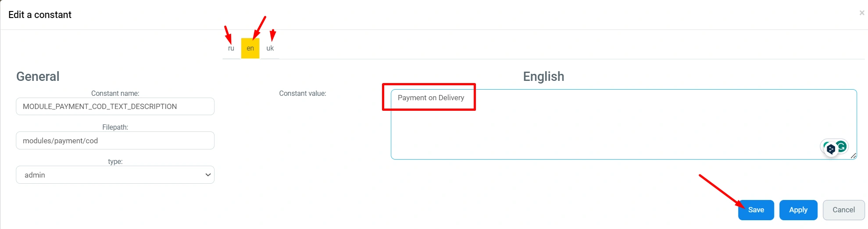Click into the Filepath text field
The height and width of the screenshot is (229, 868).
[115, 141]
